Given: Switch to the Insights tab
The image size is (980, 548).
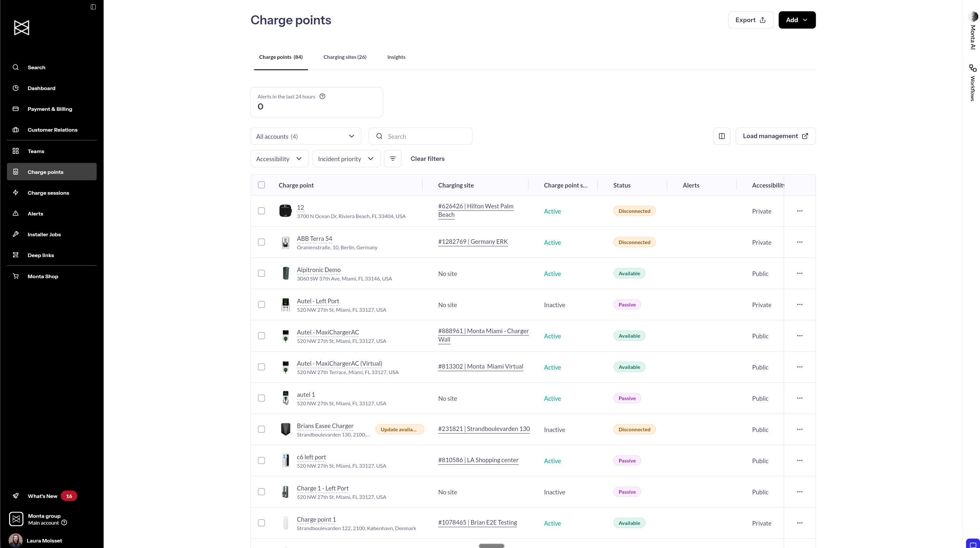Looking at the screenshot, I should (x=396, y=57).
